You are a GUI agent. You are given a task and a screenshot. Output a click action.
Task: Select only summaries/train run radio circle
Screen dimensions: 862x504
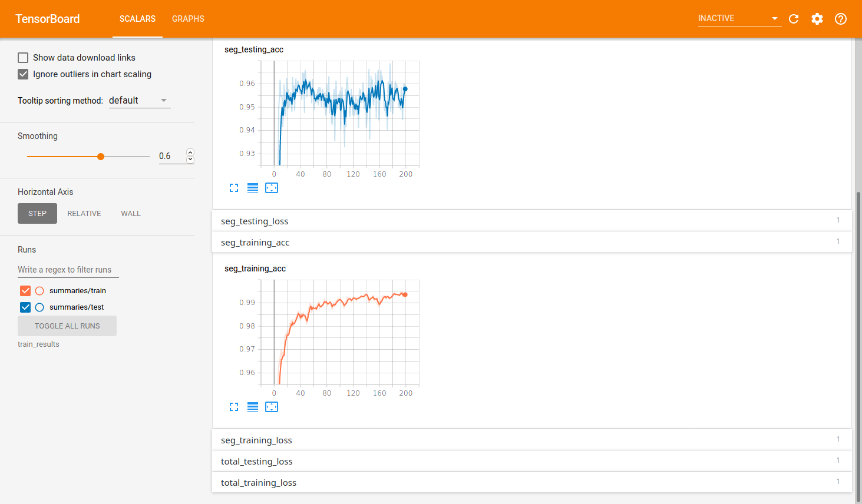(x=39, y=291)
